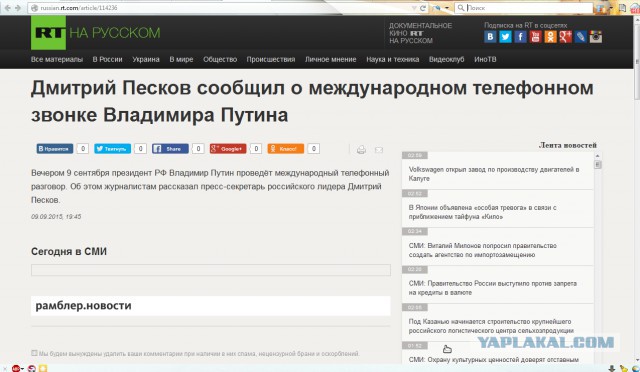This screenshot has width=640, height=372.
Task: Open RT LiveJournal pencil icon
Action: tap(580, 37)
